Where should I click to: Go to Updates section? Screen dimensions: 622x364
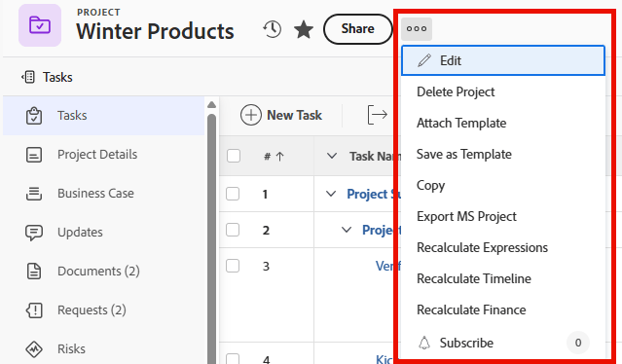coord(103,233)
